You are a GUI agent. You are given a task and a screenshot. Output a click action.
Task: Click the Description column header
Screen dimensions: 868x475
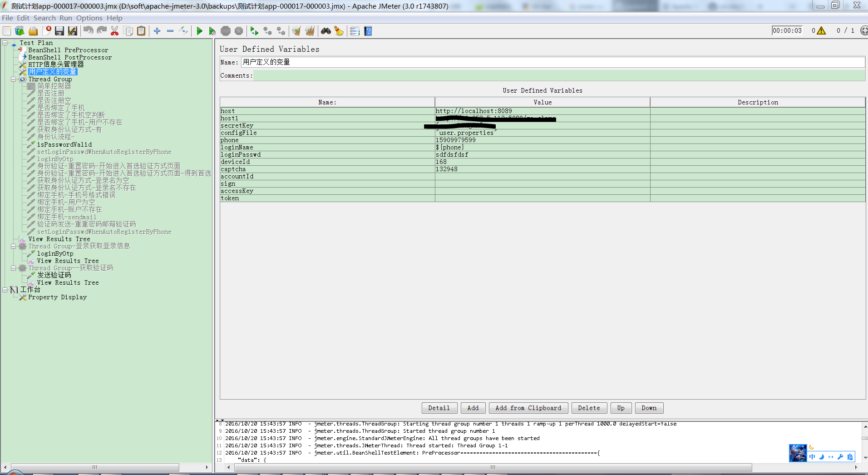click(757, 102)
